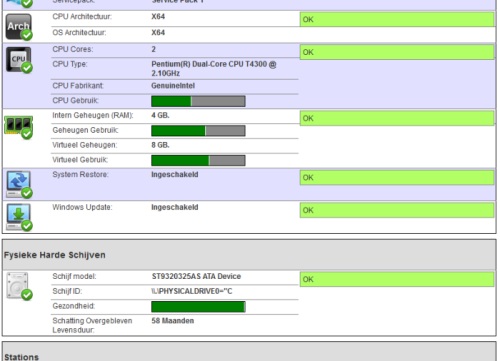Click the 'Schijf model:' label
The height and width of the screenshot is (361, 500).
74,276
